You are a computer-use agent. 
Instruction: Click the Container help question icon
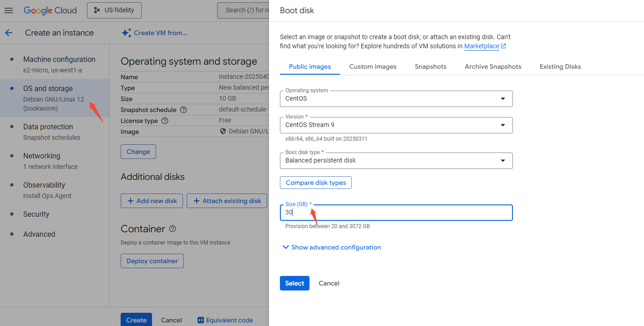[x=172, y=229]
